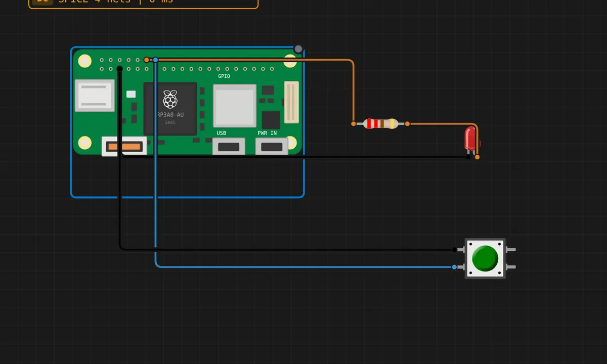Click the GPIO label on the board
The height and width of the screenshot is (364, 607).
[x=224, y=76]
